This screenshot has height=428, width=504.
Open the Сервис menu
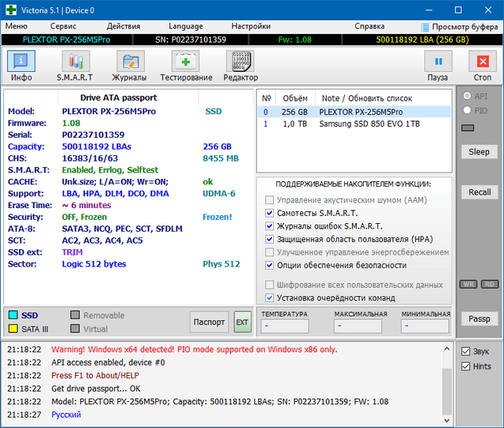pyautogui.click(x=63, y=26)
